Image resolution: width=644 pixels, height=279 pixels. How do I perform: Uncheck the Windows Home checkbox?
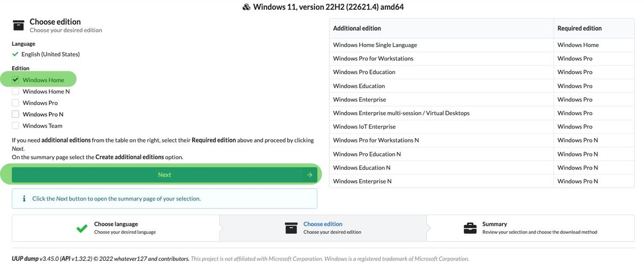pyautogui.click(x=16, y=80)
